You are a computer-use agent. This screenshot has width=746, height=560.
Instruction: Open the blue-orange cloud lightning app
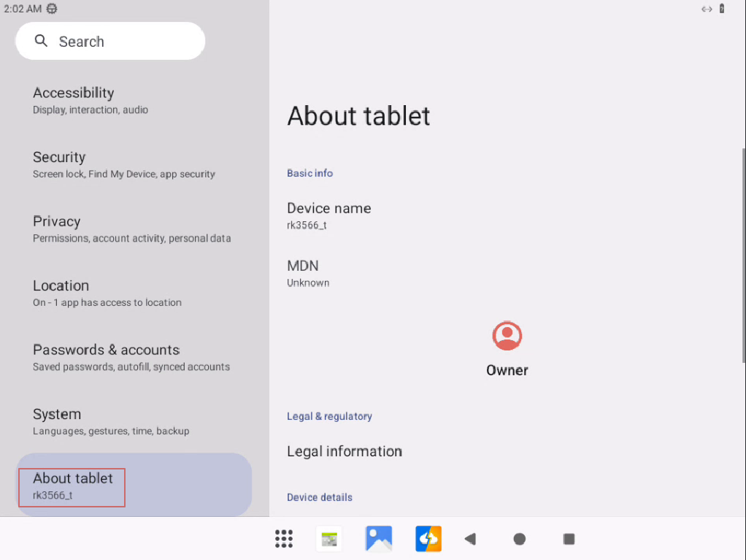coord(428,539)
